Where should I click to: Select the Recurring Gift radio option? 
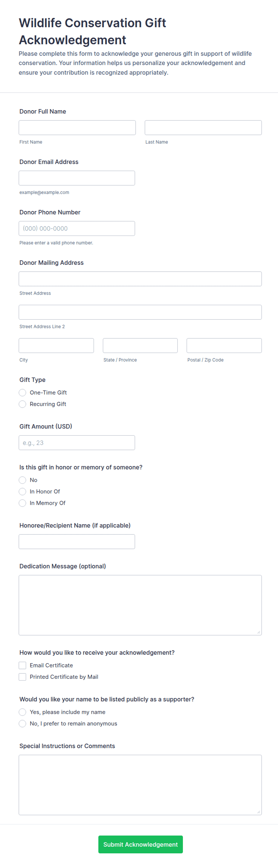point(23,404)
